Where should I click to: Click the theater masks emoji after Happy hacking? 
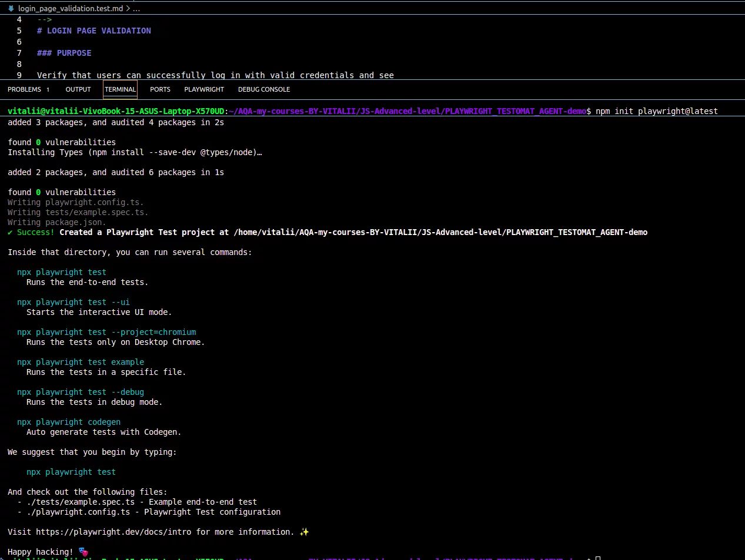click(x=83, y=552)
